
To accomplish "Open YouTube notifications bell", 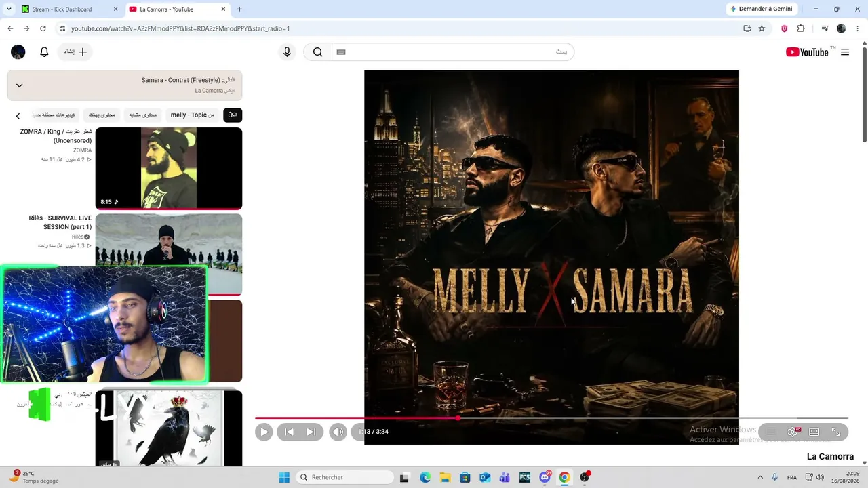I will (x=44, y=52).
